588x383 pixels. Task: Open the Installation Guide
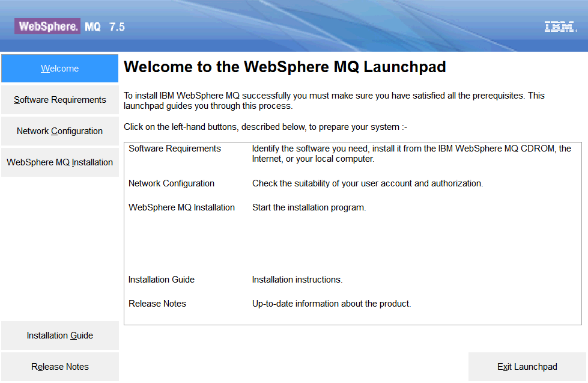click(59, 336)
